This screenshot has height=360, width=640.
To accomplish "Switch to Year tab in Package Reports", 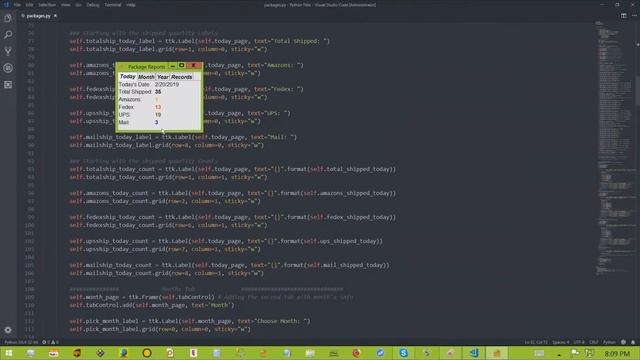I will click(163, 77).
